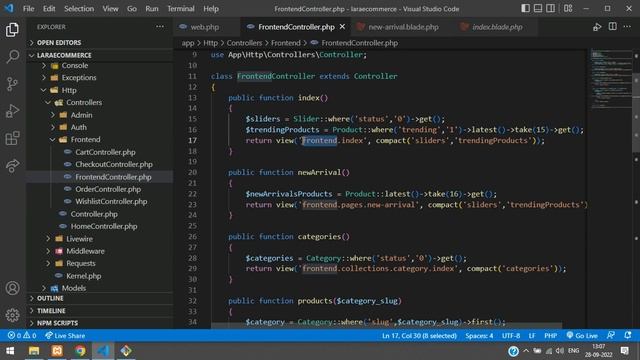Open the Run menu

[151, 9]
